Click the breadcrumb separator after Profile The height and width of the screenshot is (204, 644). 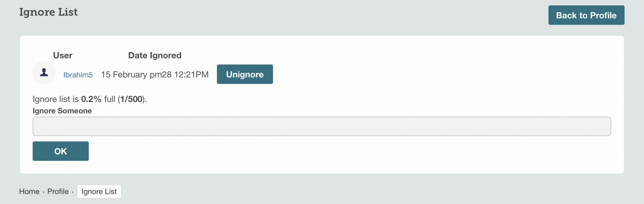pos(73,192)
